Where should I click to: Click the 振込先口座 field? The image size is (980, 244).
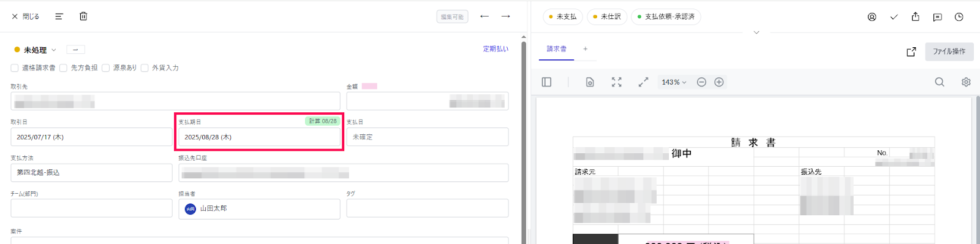click(344, 173)
